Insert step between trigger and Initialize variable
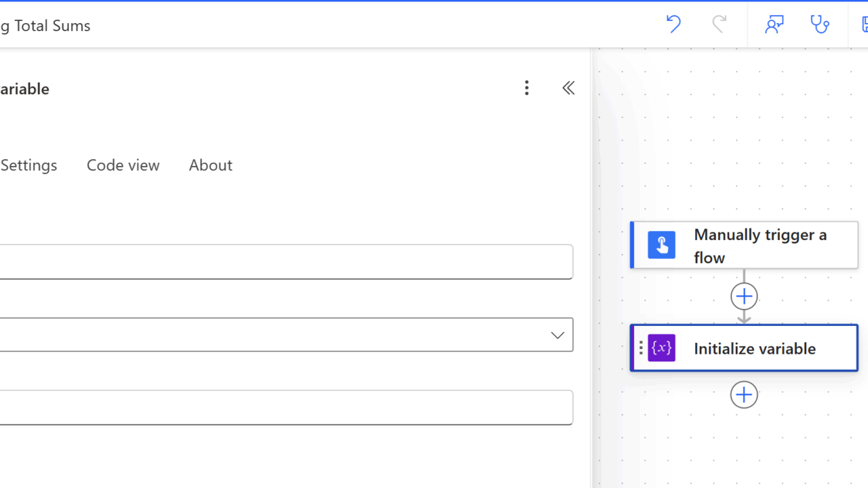Screen dimensions: 868x488 744,296
